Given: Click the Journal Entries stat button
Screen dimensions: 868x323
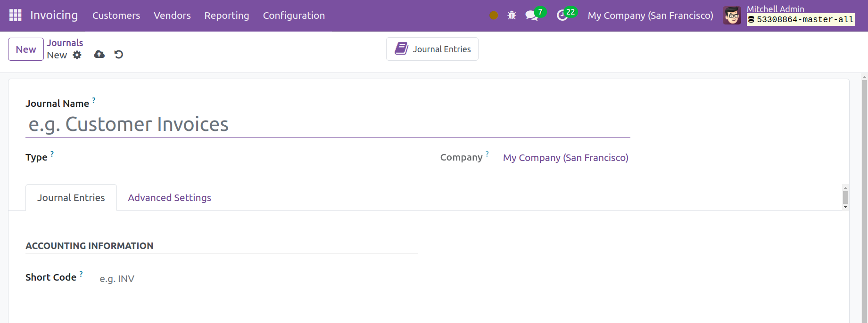Looking at the screenshot, I should (x=432, y=49).
